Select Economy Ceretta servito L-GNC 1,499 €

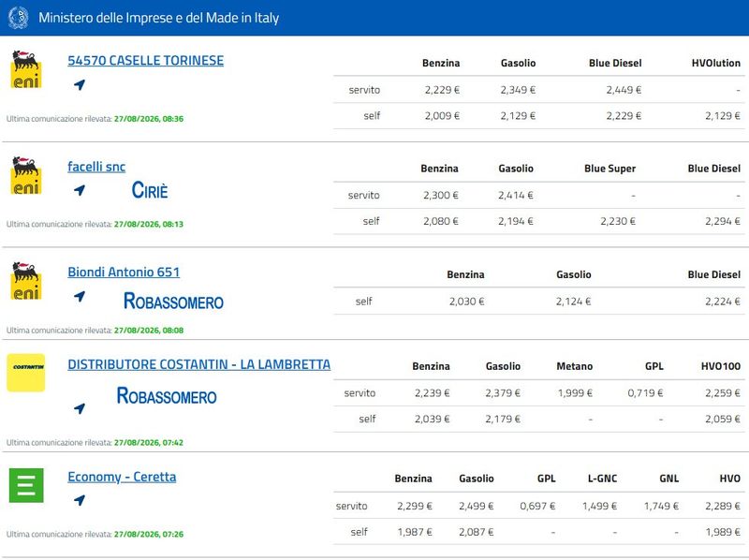pos(599,506)
